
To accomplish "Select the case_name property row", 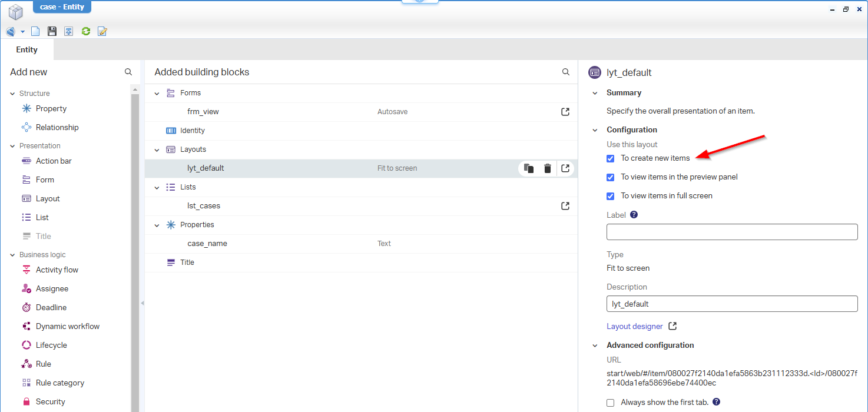I will 207,244.
